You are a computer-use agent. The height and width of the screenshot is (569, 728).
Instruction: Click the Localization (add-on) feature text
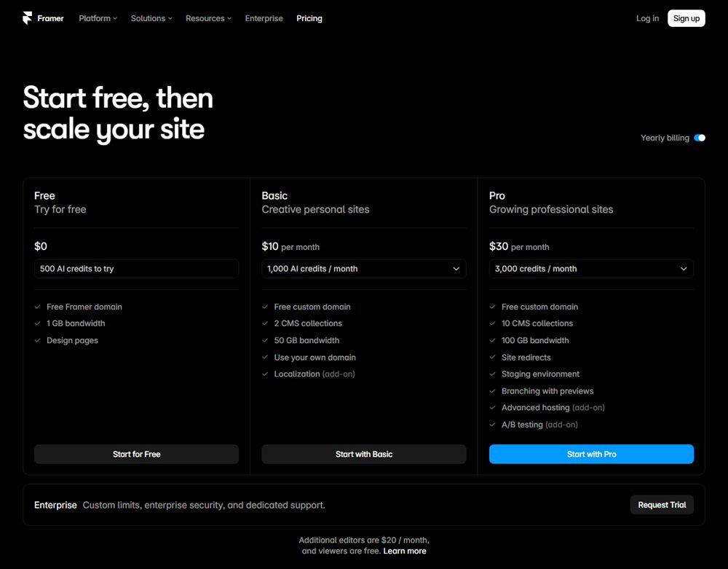314,374
